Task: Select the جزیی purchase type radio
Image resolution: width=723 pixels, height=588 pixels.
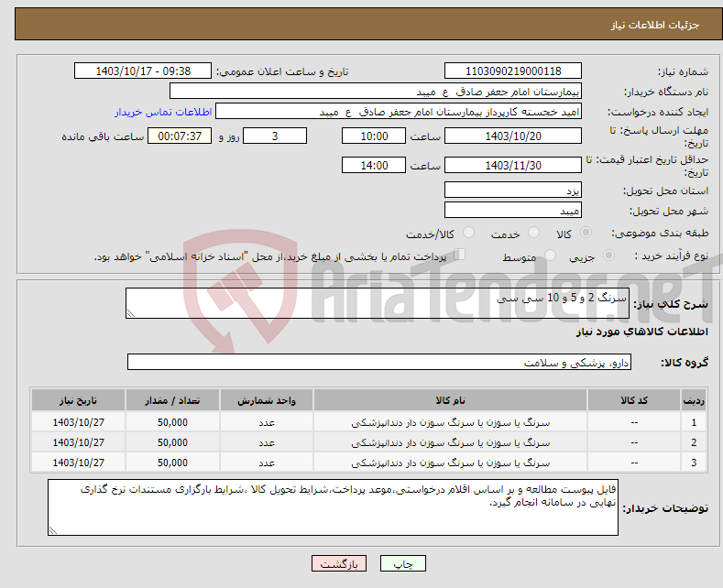Action: (x=608, y=256)
